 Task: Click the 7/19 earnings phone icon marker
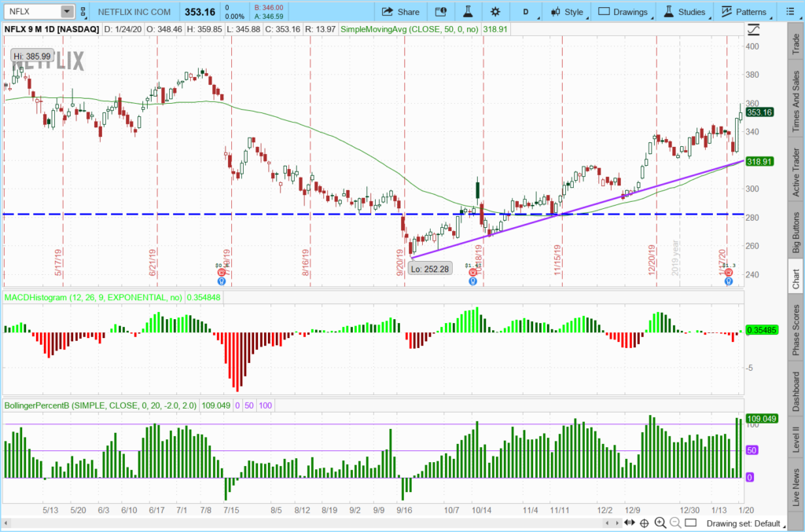coord(222,273)
